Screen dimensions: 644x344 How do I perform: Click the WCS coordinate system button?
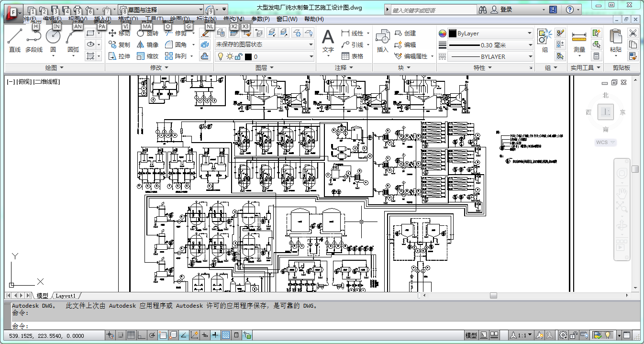(x=605, y=142)
